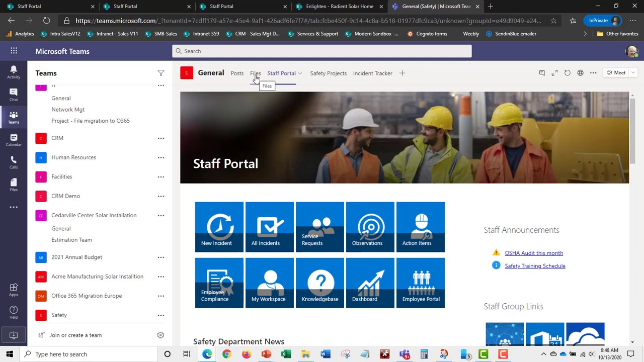Open more options for CRM Demo team
The width and height of the screenshot is (644, 362).
point(161,196)
